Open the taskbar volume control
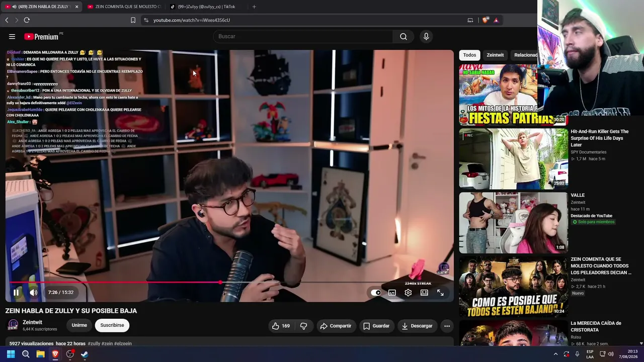 [x=610, y=354]
